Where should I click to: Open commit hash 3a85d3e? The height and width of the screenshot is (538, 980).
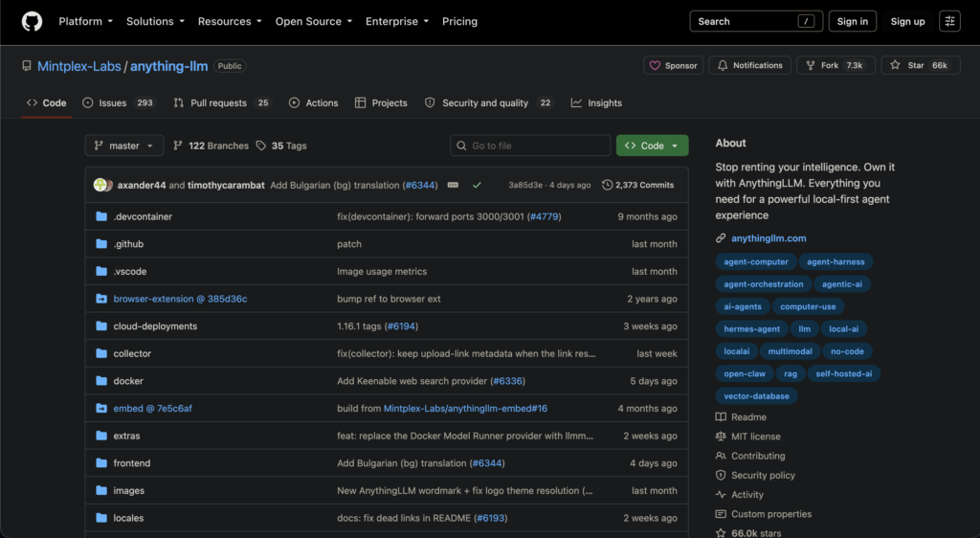point(525,185)
